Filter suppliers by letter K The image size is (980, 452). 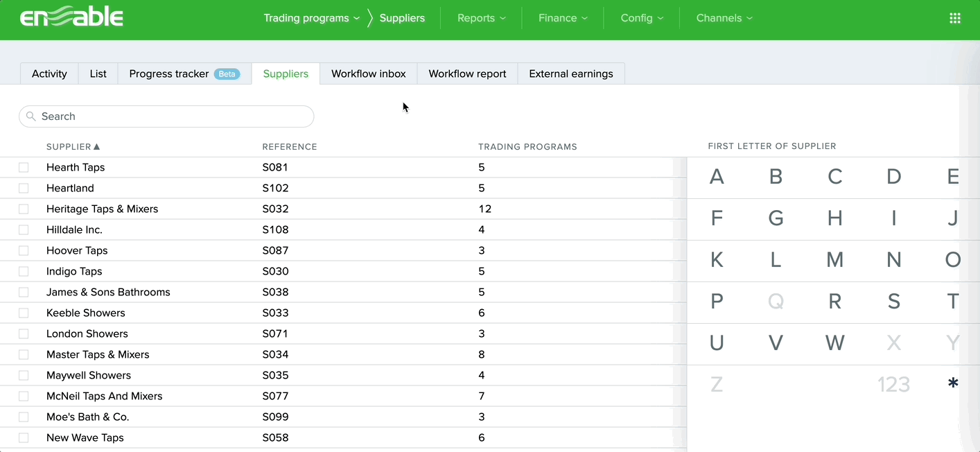coord(717,260)
